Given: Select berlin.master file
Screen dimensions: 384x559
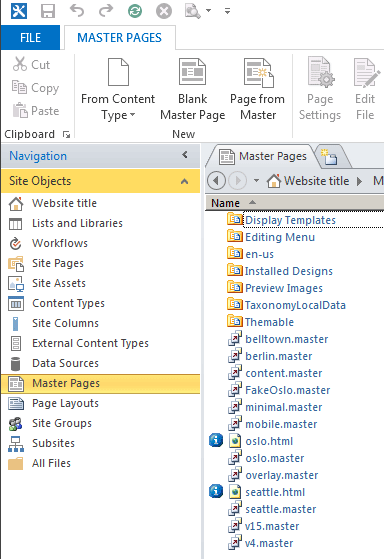Looking at the screenshot, I should [x=270, y=356].
